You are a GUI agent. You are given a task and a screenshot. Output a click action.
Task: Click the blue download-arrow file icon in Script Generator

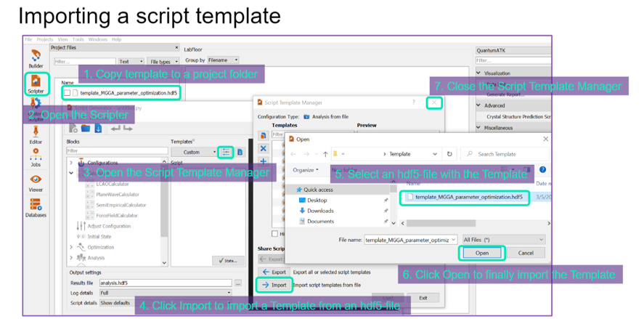point(98,129)
